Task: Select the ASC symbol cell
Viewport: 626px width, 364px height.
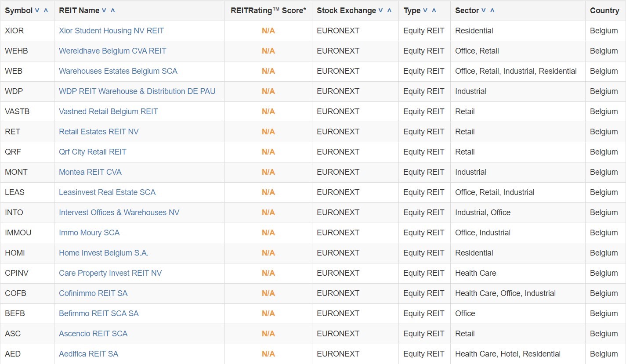Action: coord(27,334)
